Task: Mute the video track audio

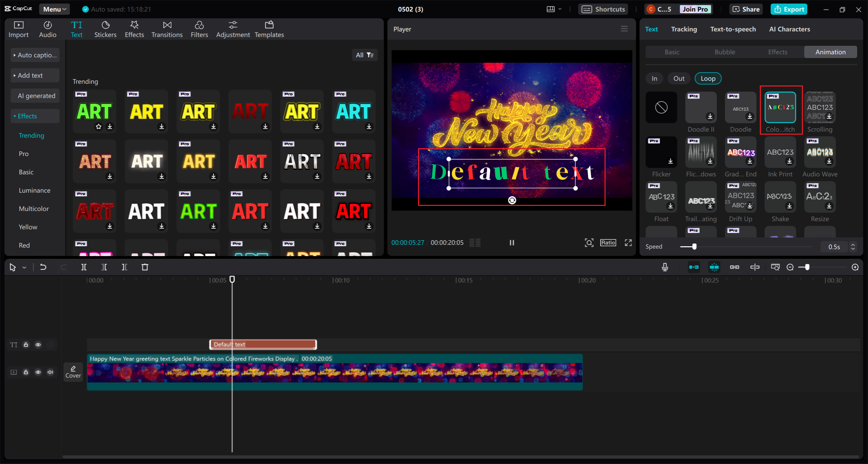Action: pos(51,372)
